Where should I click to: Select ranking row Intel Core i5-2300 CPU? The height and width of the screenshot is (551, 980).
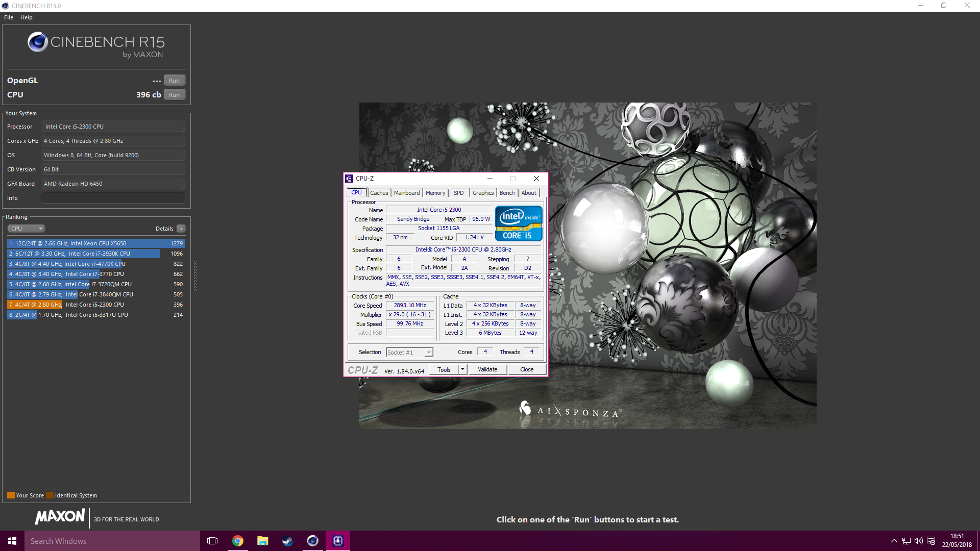(x=96, y=305)
